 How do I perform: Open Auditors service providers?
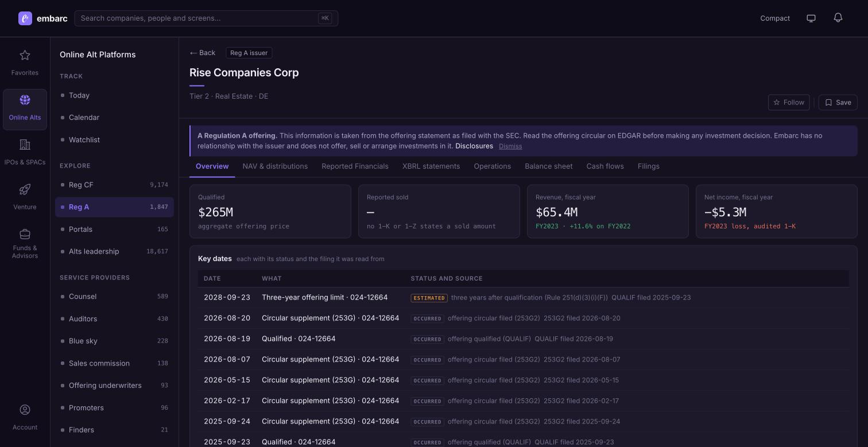pyautogui.click(x=114, y=319)
